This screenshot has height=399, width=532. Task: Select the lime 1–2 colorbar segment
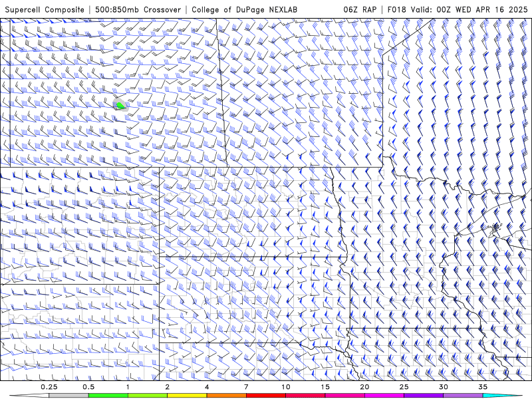point(148,396)
